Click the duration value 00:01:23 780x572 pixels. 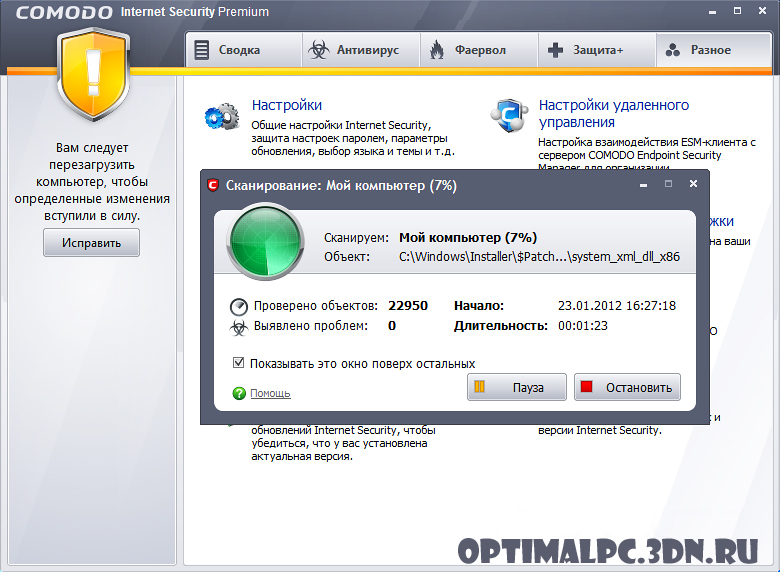tap(583, 326)
